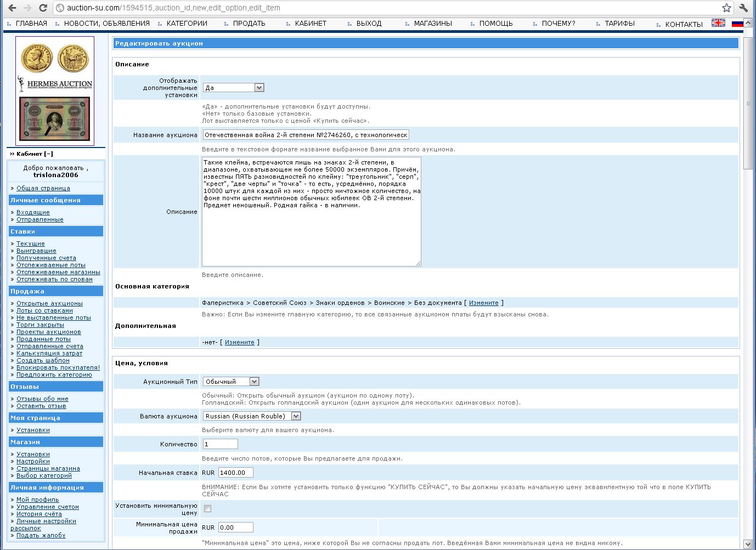Open browser wrench settings menu

click(744, 8)
